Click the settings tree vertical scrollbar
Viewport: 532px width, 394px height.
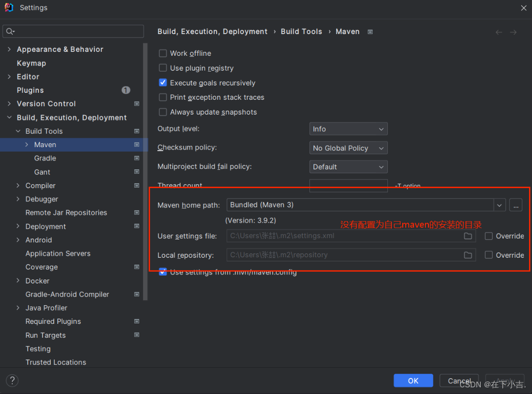pos(146,171)
